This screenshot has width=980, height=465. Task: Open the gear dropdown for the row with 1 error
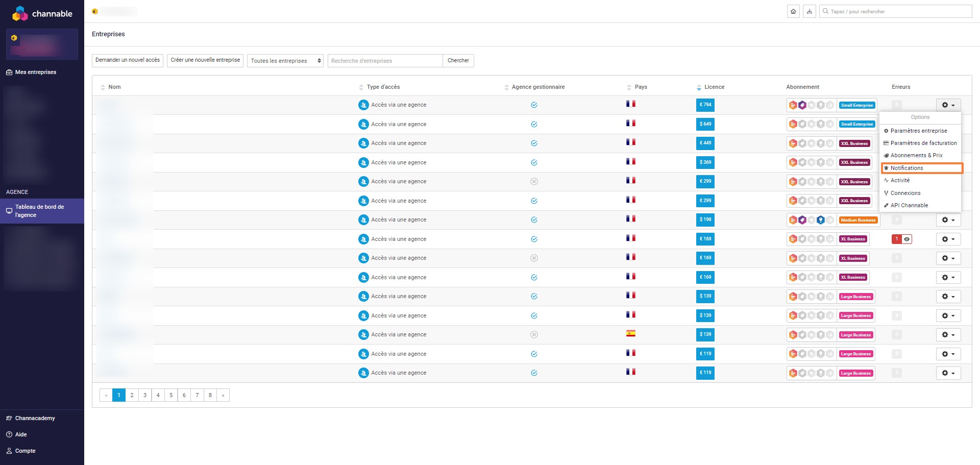(x=948, y=239)
